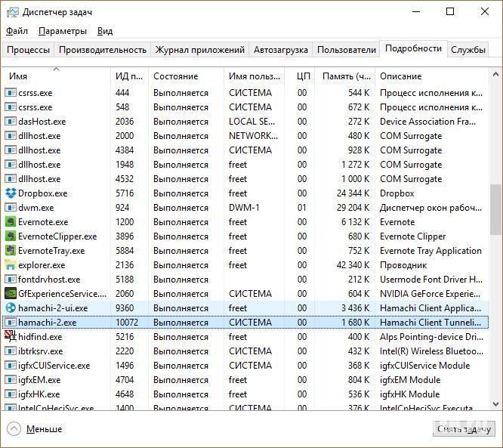Image resolution: width=503 pixels, height=448 pixels.
Task: Sort by the Имя польз... column header
Action: 255,76
